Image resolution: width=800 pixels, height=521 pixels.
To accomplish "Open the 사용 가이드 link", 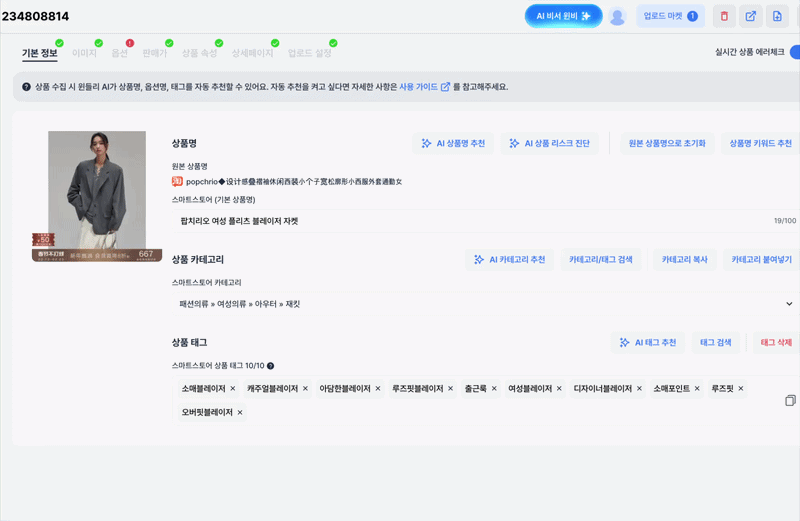I will 424,87.
